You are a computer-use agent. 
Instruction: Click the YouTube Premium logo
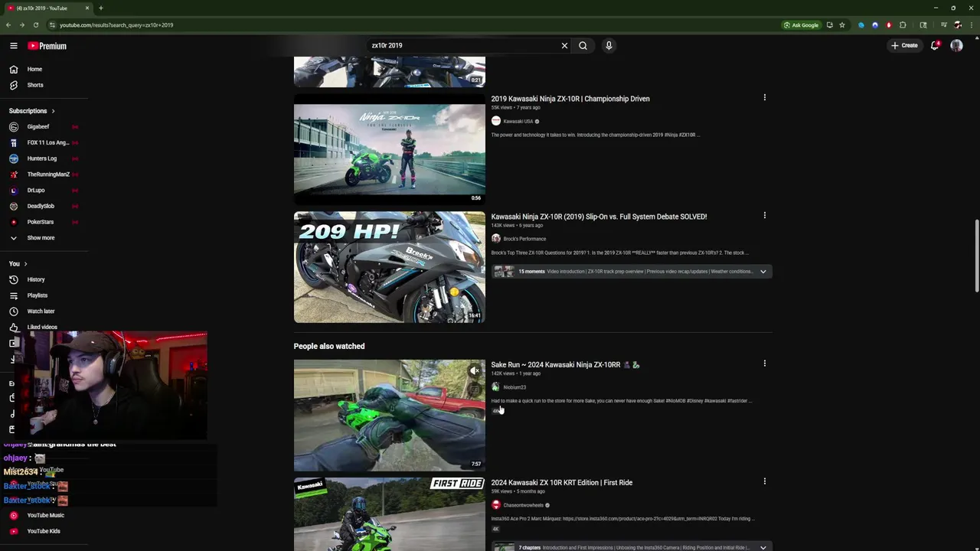pos(47,46)
